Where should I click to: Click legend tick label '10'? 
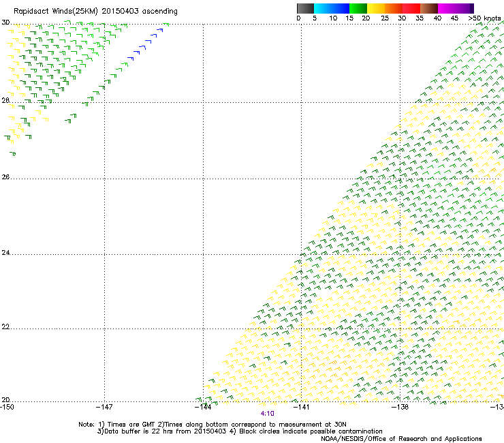[333, 18]
